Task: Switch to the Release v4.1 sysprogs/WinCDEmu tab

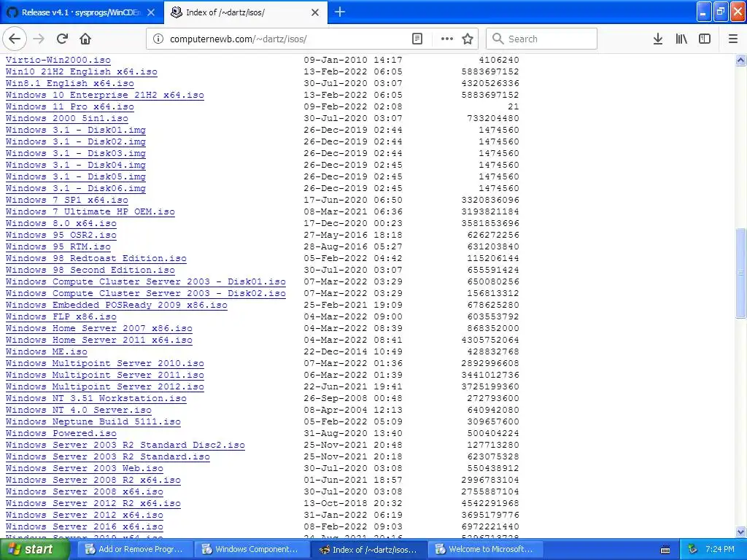Action: click(x=82, y=12)
